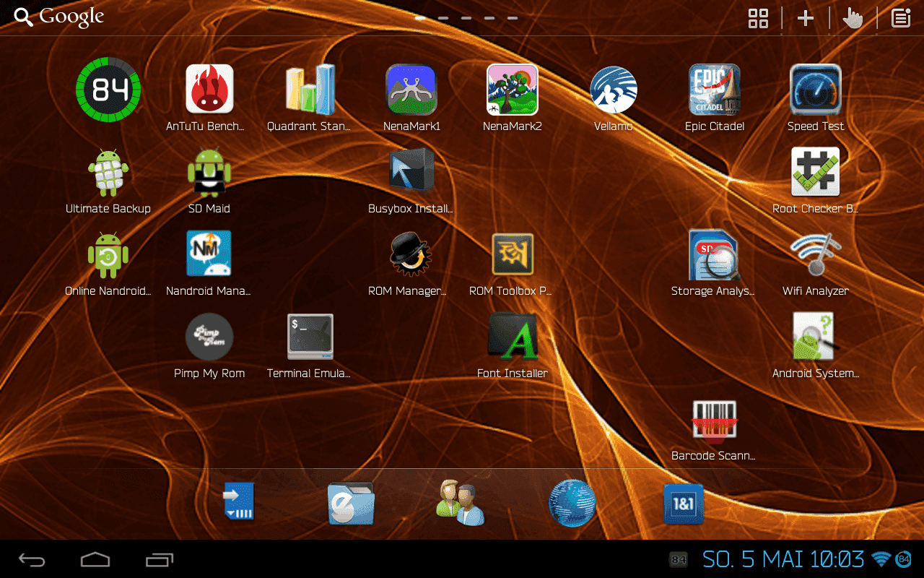
Task: Tap circular battery 84 status icon
Action: [x=904, y=559]
